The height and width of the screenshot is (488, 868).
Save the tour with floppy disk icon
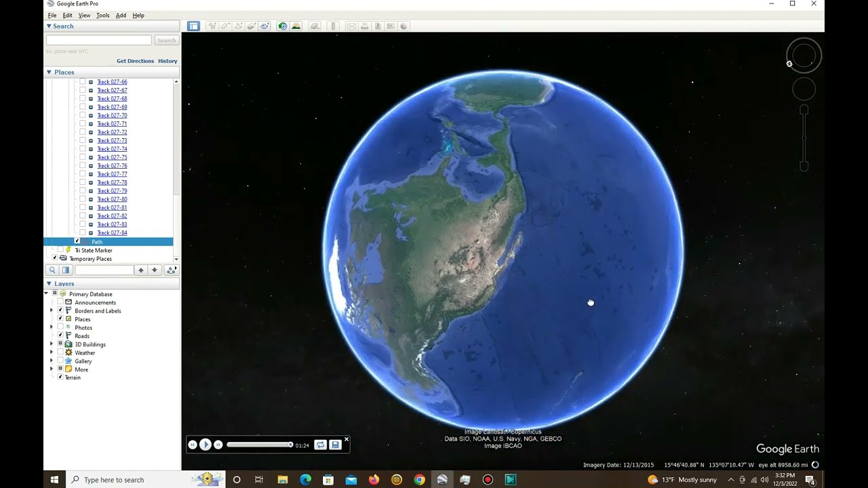coord(335,445)
